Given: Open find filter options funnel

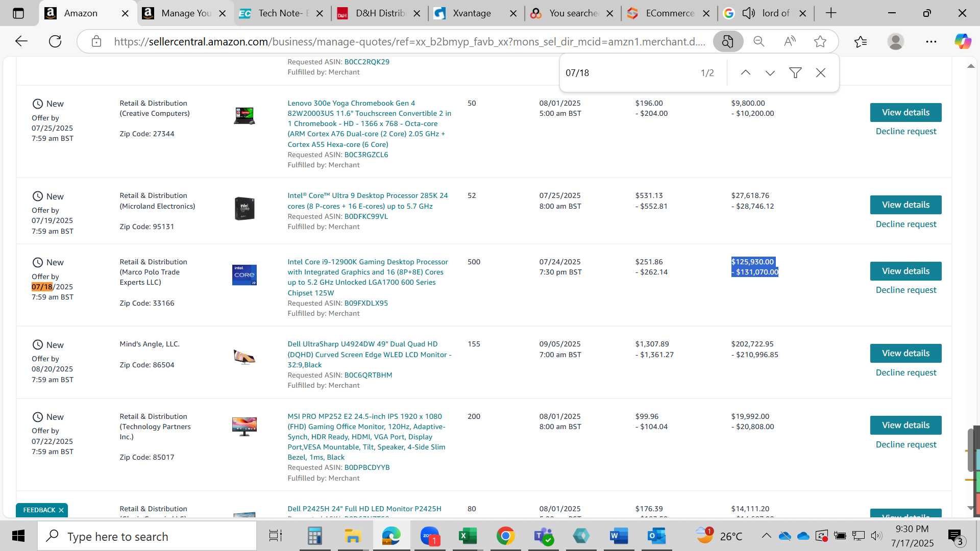Looking at the screenshot, I should [x=795, y=73].
